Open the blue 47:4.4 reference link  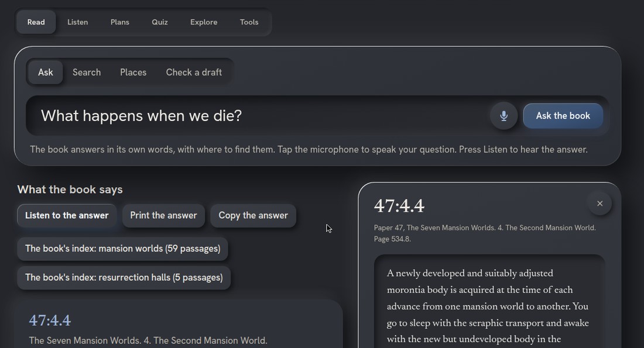click(50, 321)
